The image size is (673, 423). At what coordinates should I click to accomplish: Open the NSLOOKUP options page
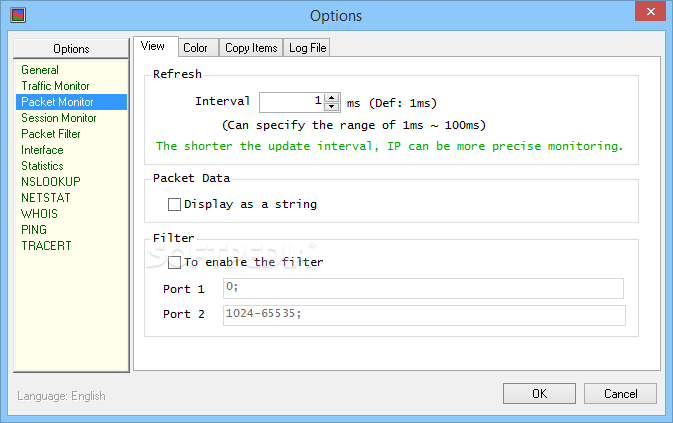[x=51, y=182]
